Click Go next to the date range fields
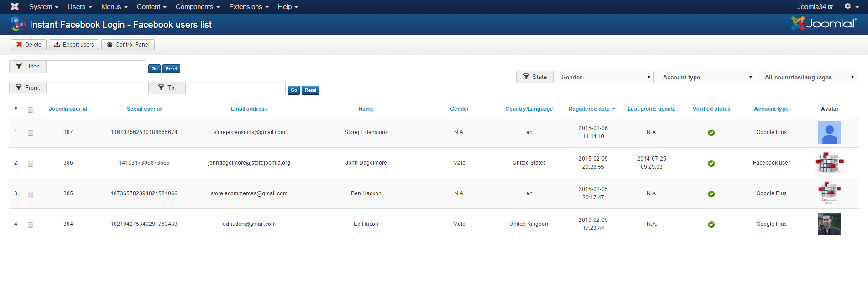Image resolution: width=868 pixels, height=281 pixels. [x=293, y=90]
